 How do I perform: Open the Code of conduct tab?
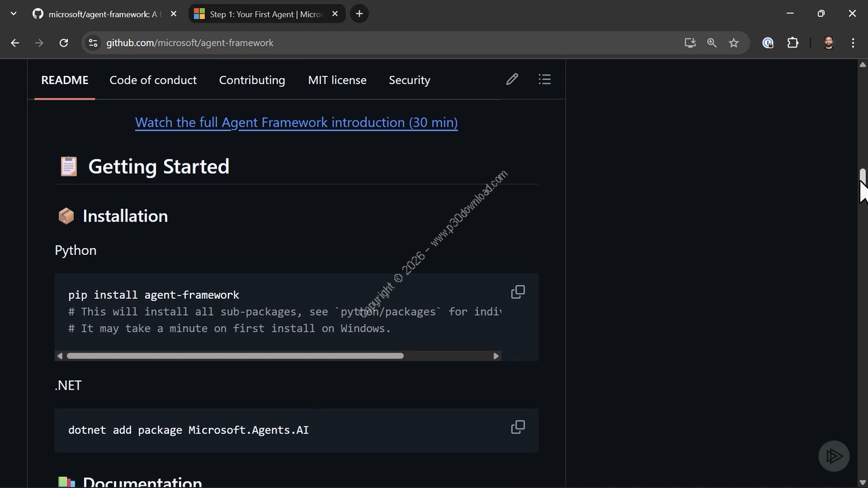coord(153,80)
